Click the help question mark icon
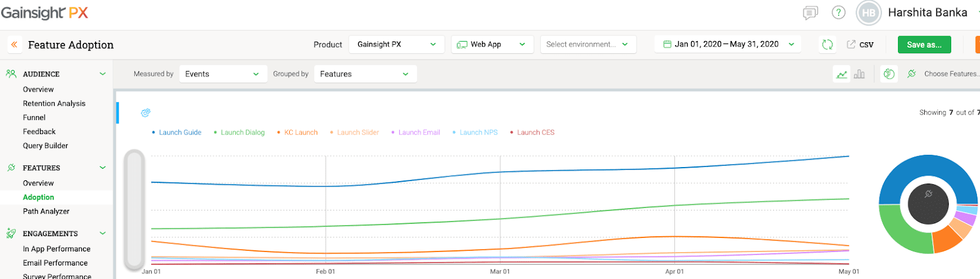 pos(839,13)
